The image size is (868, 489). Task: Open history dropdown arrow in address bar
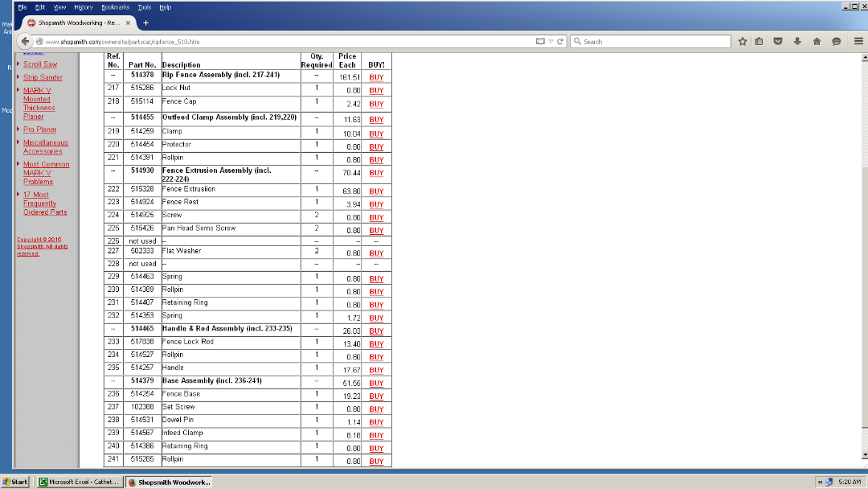pyautogui.click(x=551, y=42)
